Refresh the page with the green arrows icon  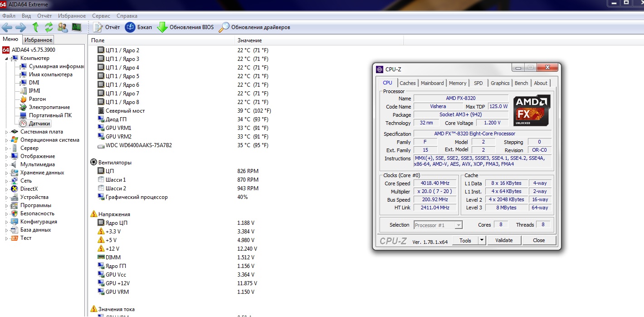(49, 27)
